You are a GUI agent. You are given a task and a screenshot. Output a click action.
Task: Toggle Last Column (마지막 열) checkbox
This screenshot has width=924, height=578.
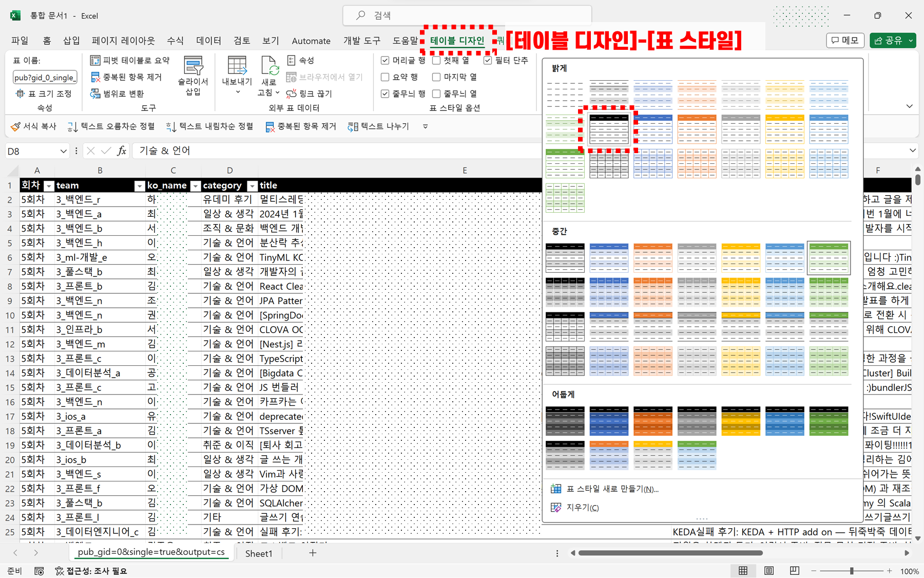pos(436,77)
